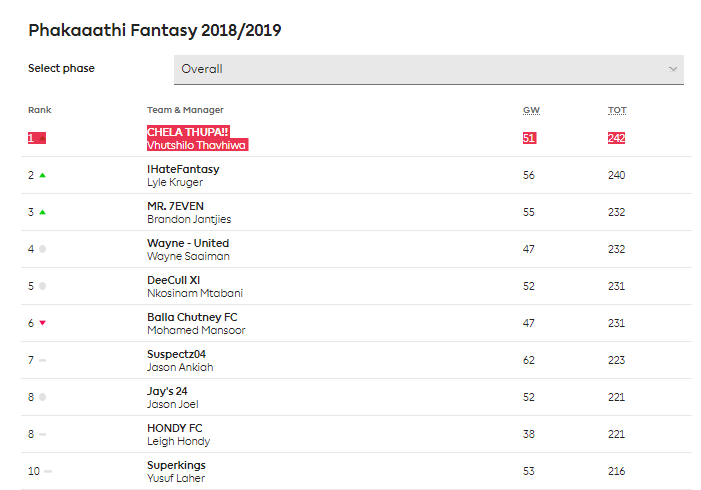Screen dimensions: 701x490
Task: Click movement indicator beside rank 1
Action: click(x=42, y=138)
